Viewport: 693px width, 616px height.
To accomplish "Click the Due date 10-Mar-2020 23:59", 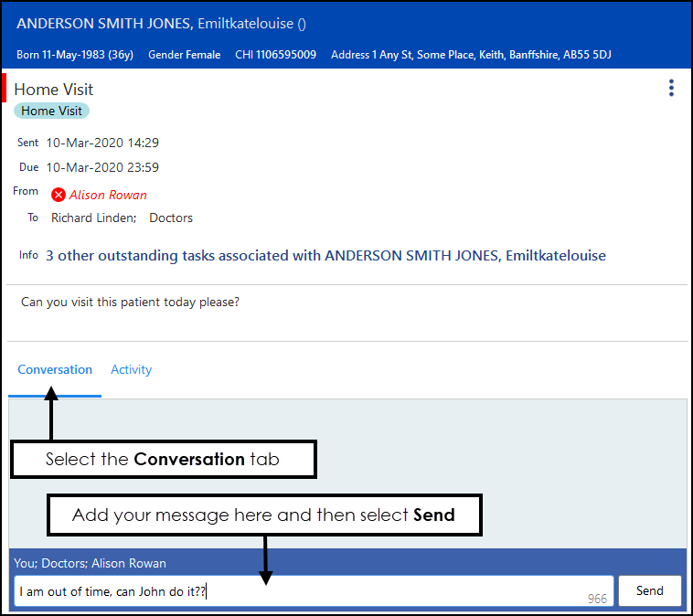I will point(102,167).
